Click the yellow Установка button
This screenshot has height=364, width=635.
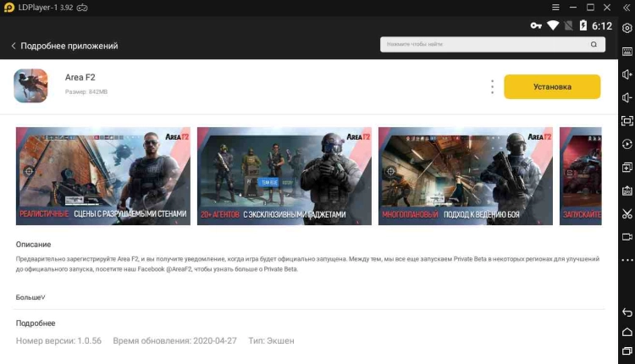(x=552, y=86)
